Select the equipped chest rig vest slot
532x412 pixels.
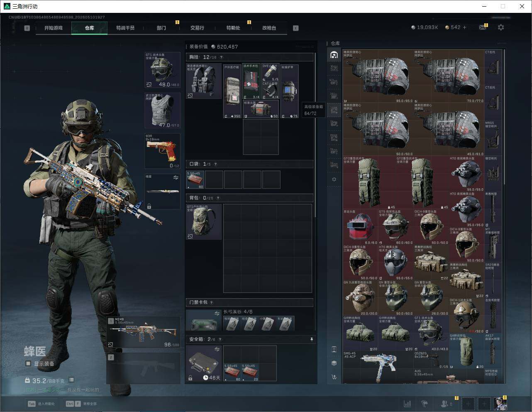point(204,81)
